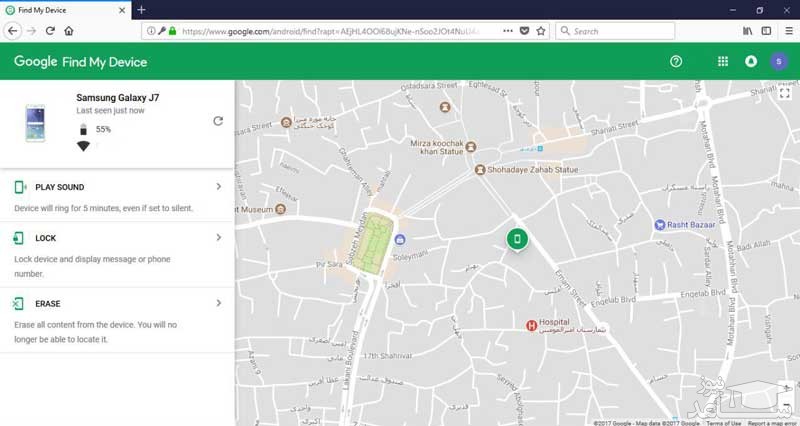Click the 55% battery level text
The width and height of the screenshot is (800, 426).
coord(103,129)
